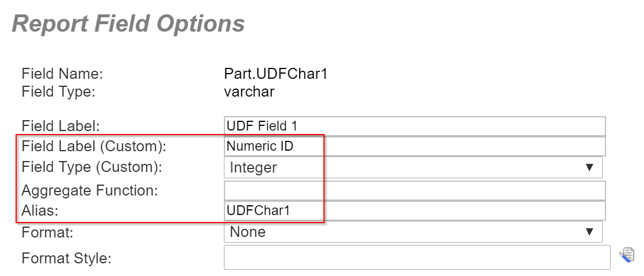Click the arrow on the Integer combo box
Screen dimensions: 644x276
click(x=589, y=167)
